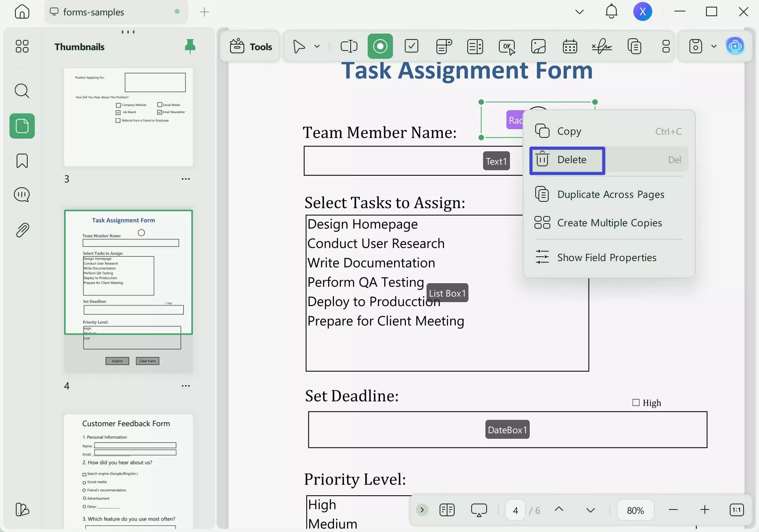
Task: Open the attachments paperclip panel
Action: (22, 230)
